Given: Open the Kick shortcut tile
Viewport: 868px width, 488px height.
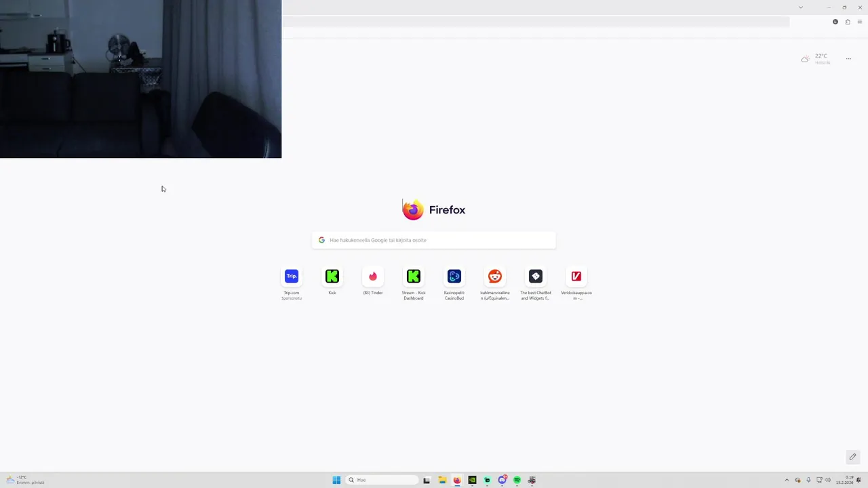Looking at the screenshot, I should pos(332,281).
